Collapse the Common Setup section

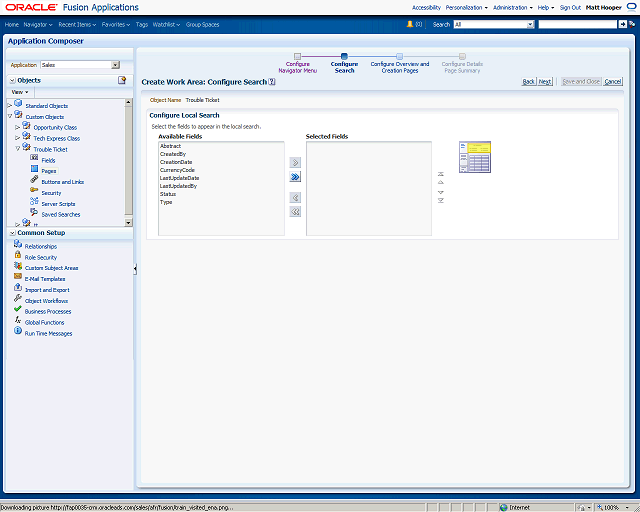click(12, 233)
